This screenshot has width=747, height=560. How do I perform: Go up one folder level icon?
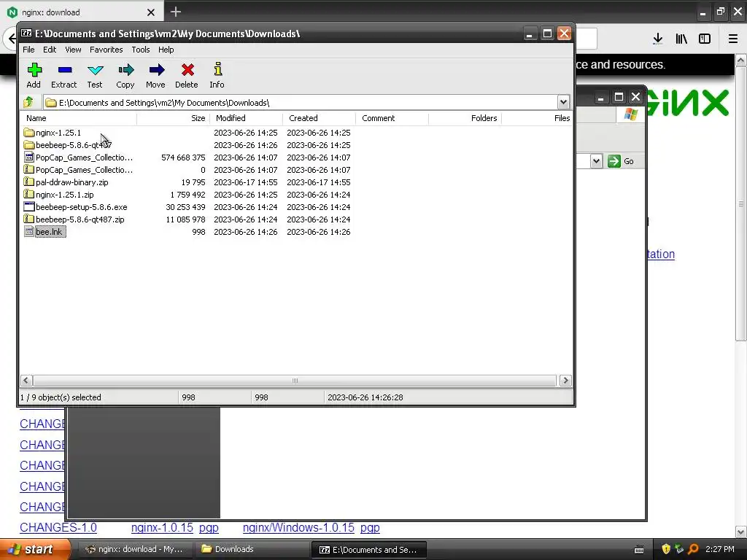coord(28,102)
